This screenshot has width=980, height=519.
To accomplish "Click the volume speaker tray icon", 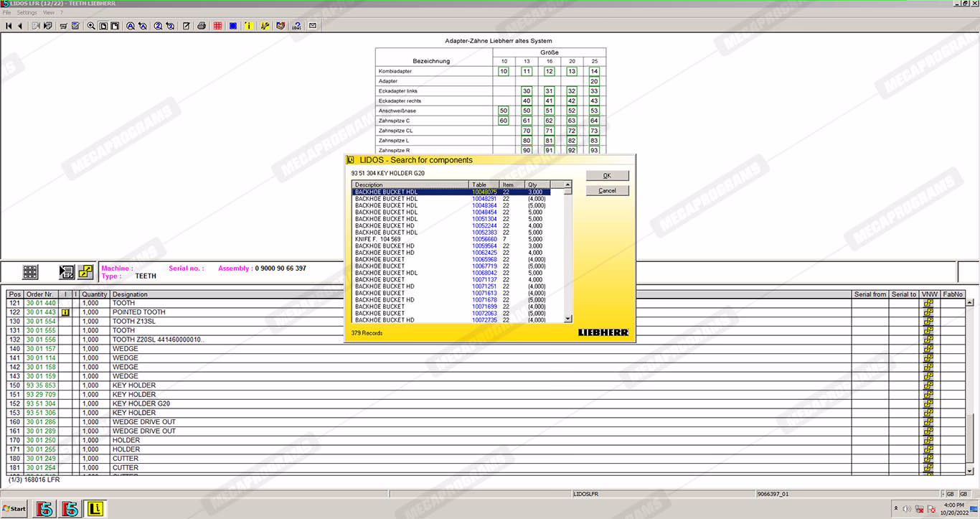I will tap(908, 509).
